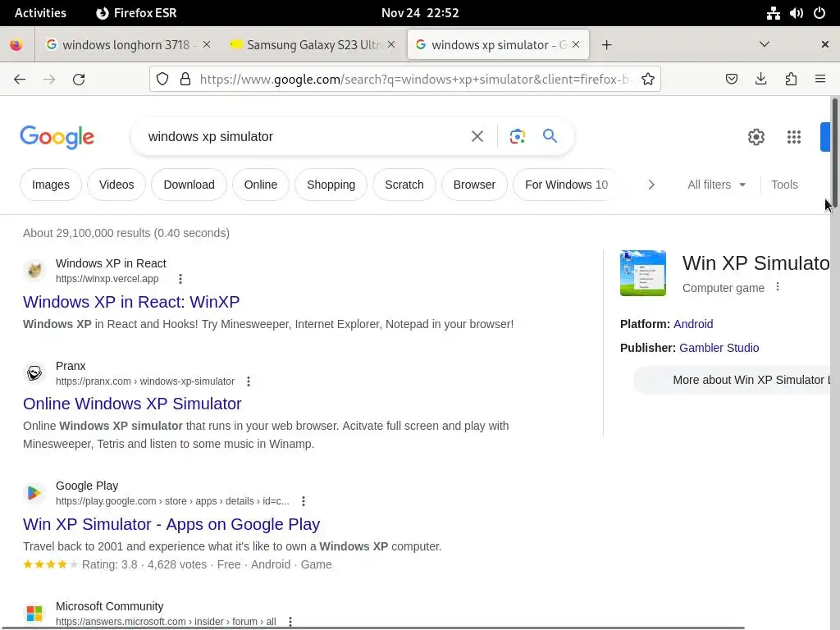Click the Microsoft Community result favicon
This screenshot has width=840, height=630.
pyautogui.click(x=34, y=613)
